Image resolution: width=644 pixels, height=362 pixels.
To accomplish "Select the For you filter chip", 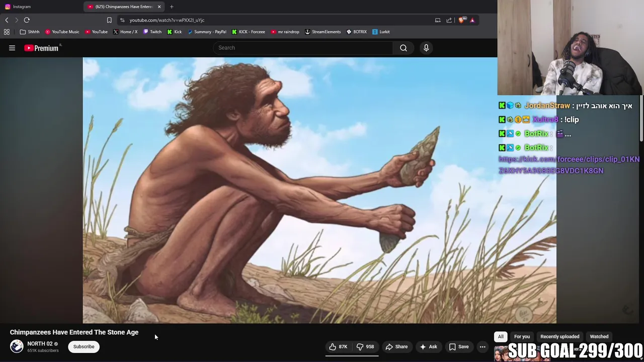I will 522,336.
